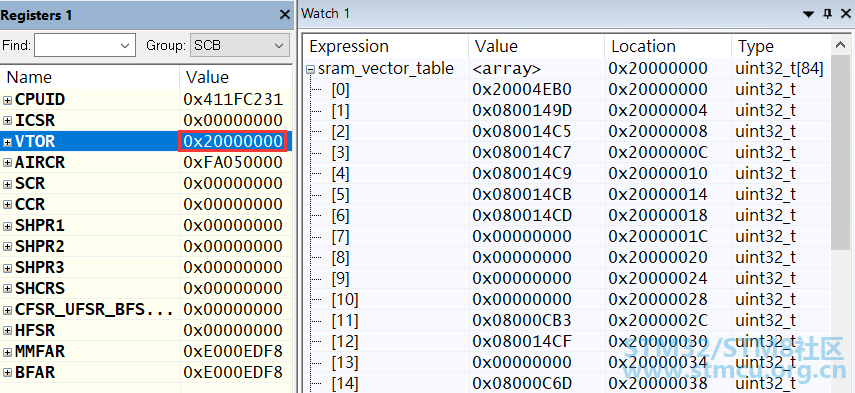The height and width of the screenshot is (393, 855).
Task: Select the ICSR register name
Action: [x=35, y=120]
